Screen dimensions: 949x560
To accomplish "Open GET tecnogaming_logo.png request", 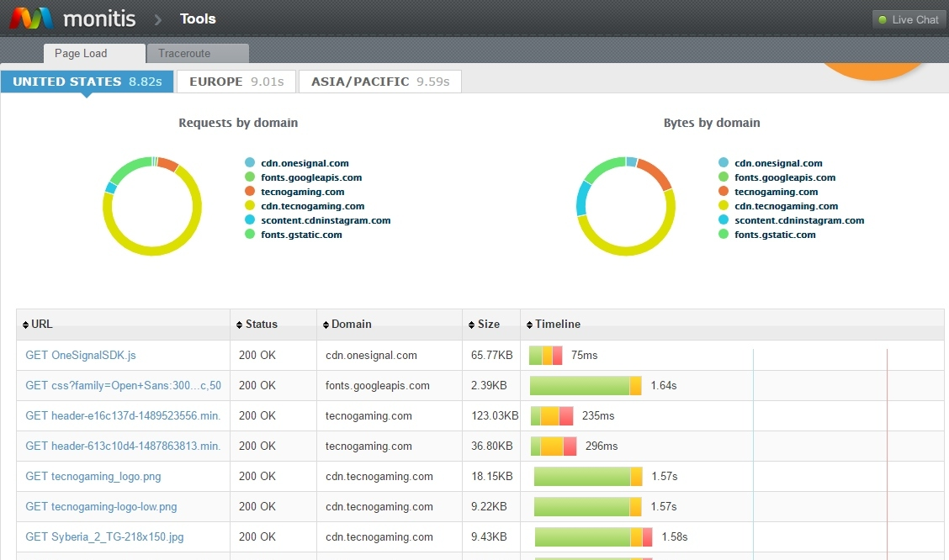I will [x=93, y=476].
